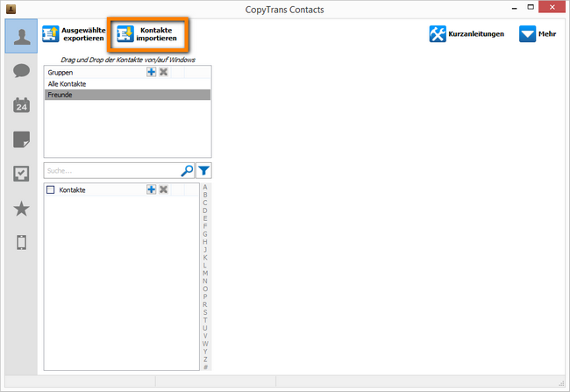Jump to the # entry in the alphabet index
570x392 pixels.
pos(205,367)
